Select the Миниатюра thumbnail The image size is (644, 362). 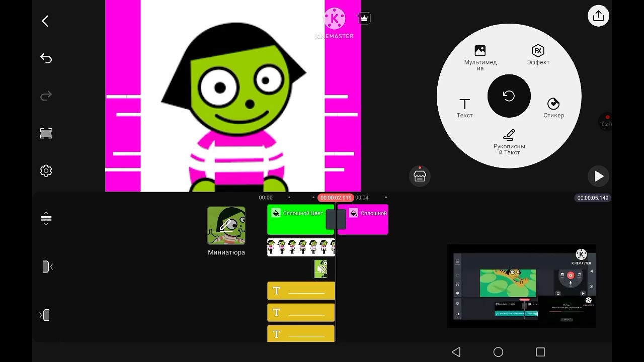(226, 226)
